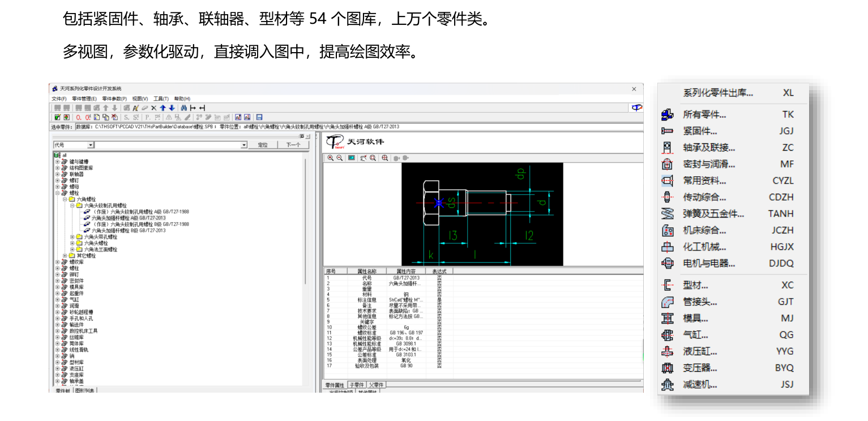Click the icon beside 传动综合
Image resolution: width=868 pixels, height=421 pixels.
668,197
